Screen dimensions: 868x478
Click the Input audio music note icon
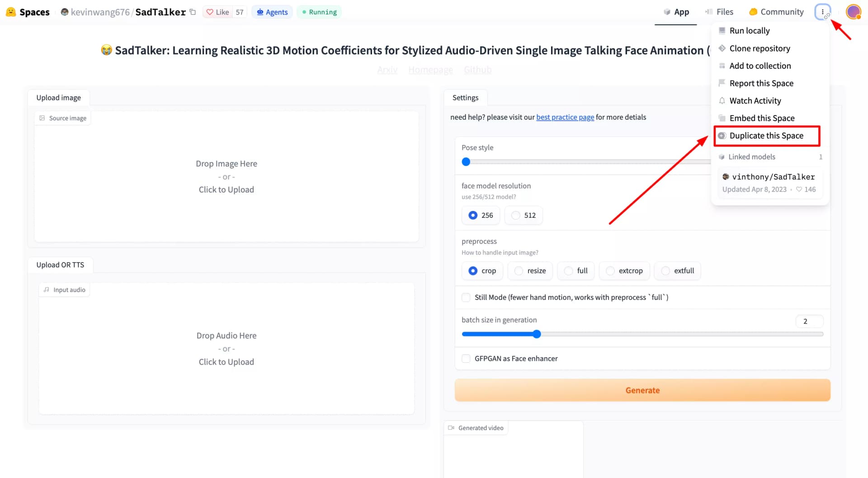point(47,290)
